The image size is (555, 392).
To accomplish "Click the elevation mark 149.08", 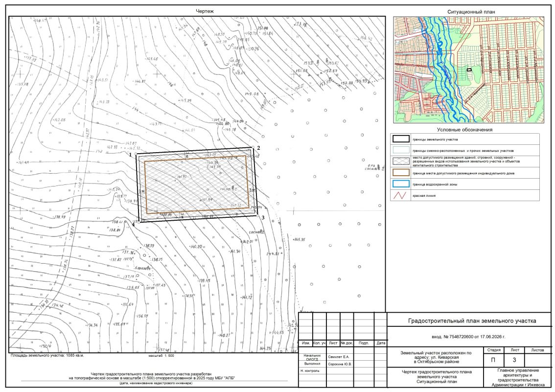I will [252, 94].
